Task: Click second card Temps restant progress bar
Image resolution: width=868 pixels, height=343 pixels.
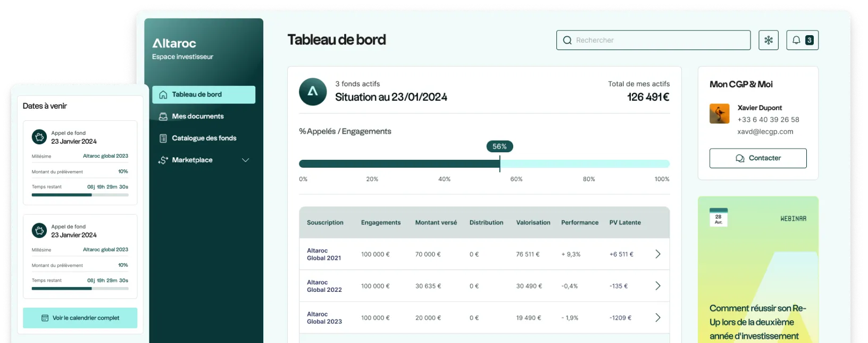Action: coord(80,289)
